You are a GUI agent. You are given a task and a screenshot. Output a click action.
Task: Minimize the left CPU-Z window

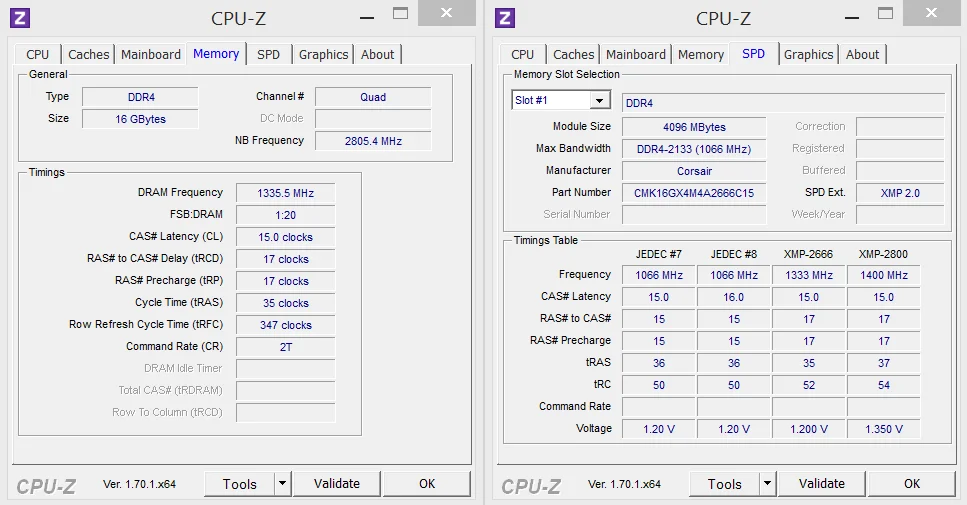pyautogui.click(x=367, y=17)
